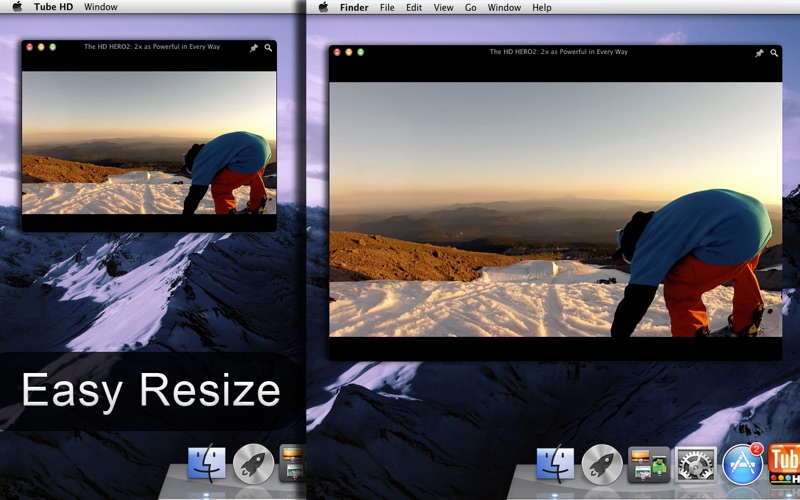This screenshot has height=500, width=800.
Task: Click the search magnifier in the smaller video window
Action: (x=268, y=47)
